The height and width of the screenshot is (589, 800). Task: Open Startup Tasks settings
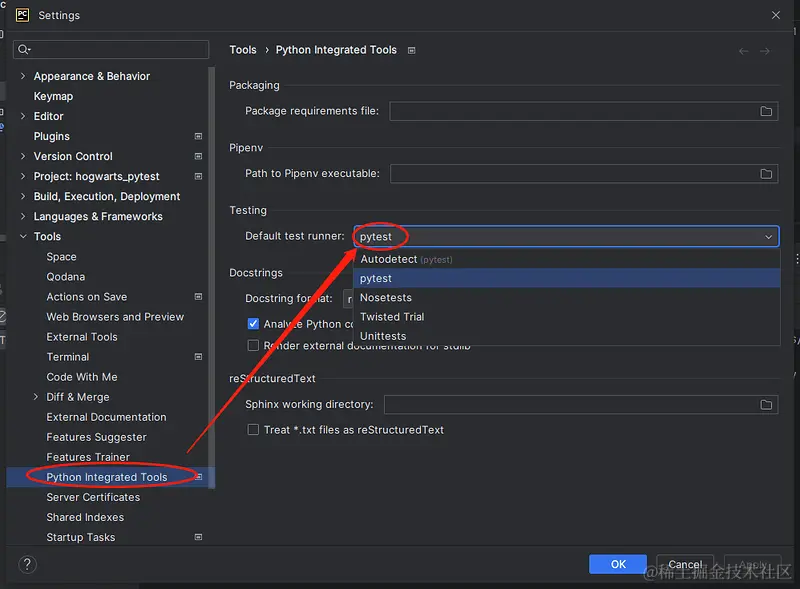(81, 537)
